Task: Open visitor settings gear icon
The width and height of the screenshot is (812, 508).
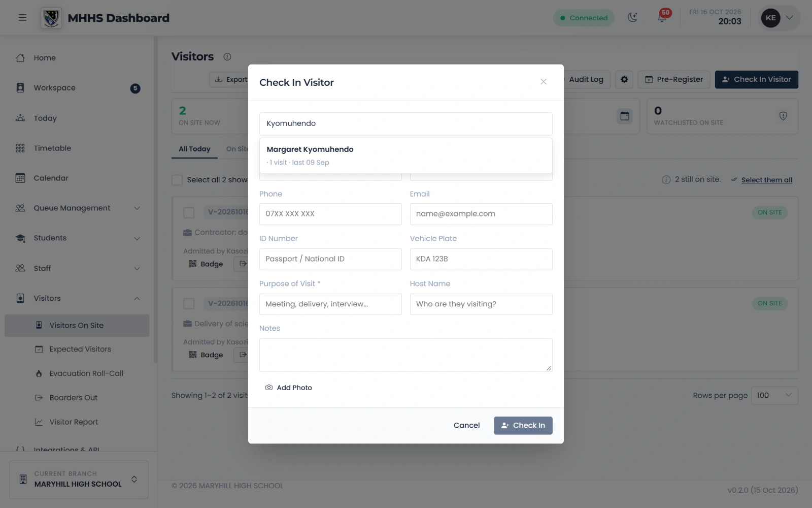Action: (624, 79)
